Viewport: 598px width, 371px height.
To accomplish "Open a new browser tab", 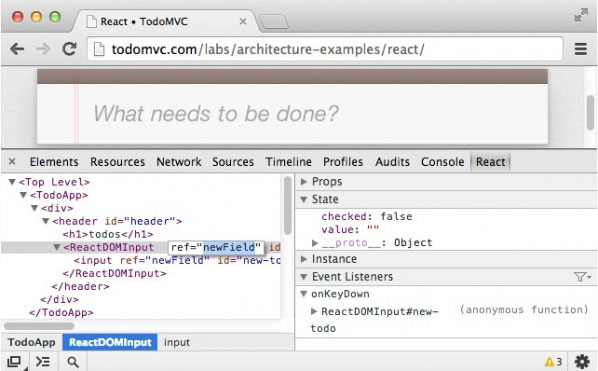I will pos(273,22).
